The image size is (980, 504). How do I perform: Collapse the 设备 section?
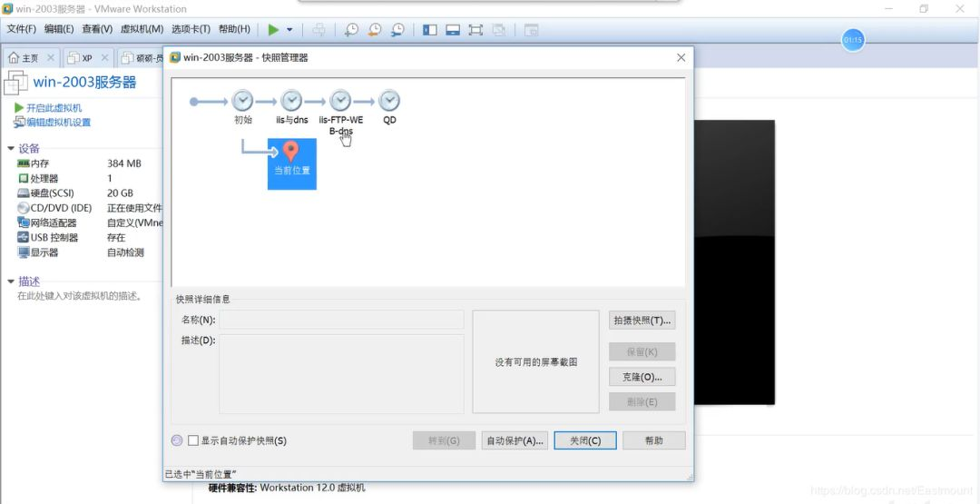point(11,148)
